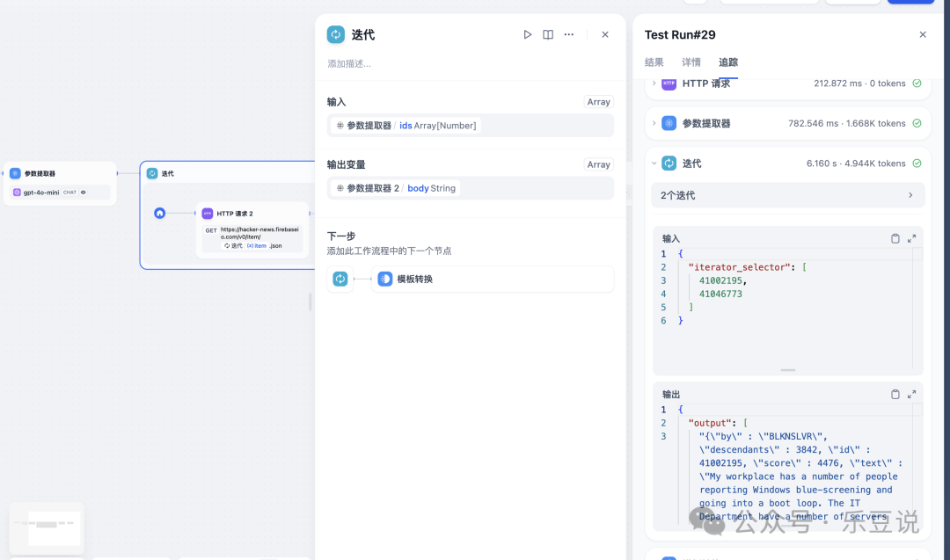
Task: Open the three-dot more menu in iteration panel
Action: (568, 34)
